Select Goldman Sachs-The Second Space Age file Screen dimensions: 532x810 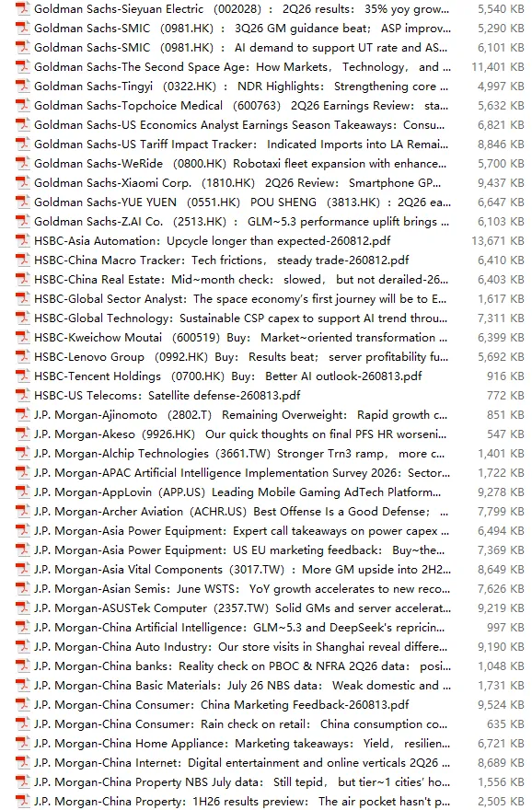[242, 67]
